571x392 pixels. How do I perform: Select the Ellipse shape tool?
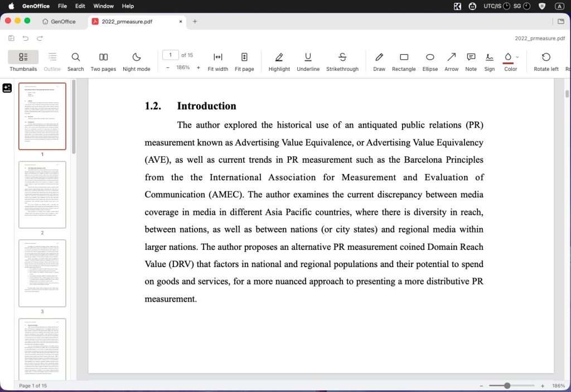coord(430,61)
